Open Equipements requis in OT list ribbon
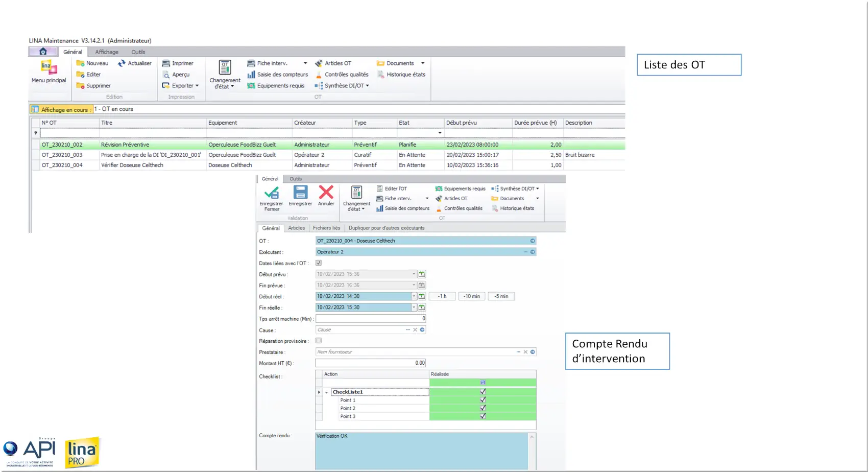This screenshot has width=868, height=472. click(276, 86)
